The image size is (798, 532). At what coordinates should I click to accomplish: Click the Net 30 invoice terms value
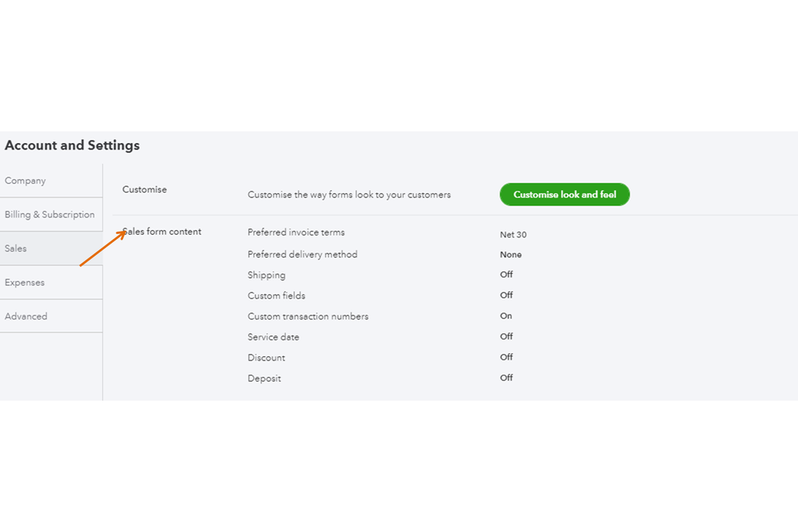point(513,235)
